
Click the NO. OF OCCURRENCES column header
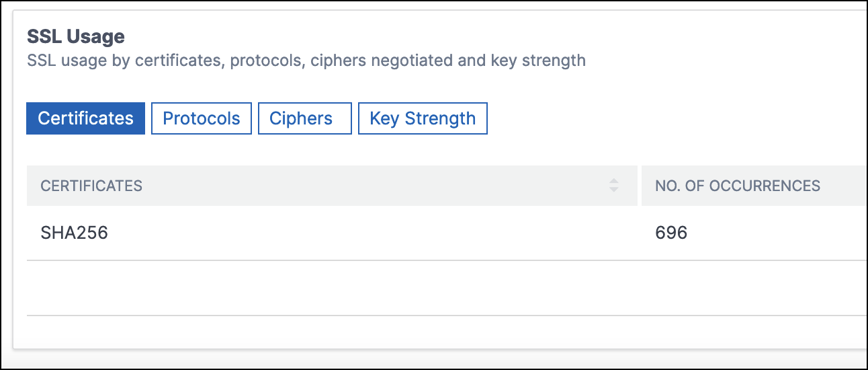[x=738, y=186]
